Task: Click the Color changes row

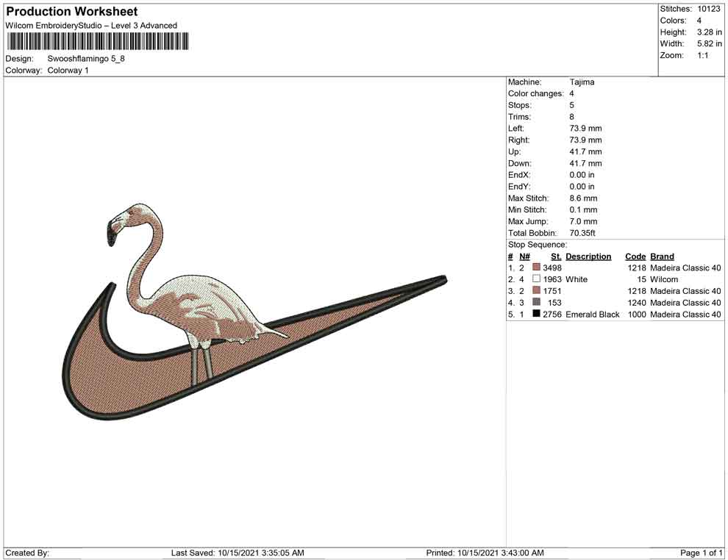Action: coord(541,94)
